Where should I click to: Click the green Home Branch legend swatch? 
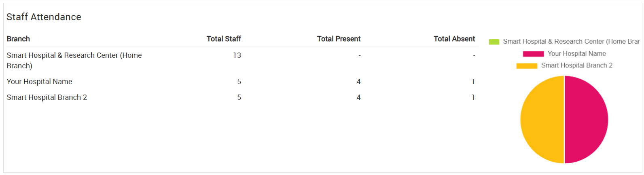(494, 42)
